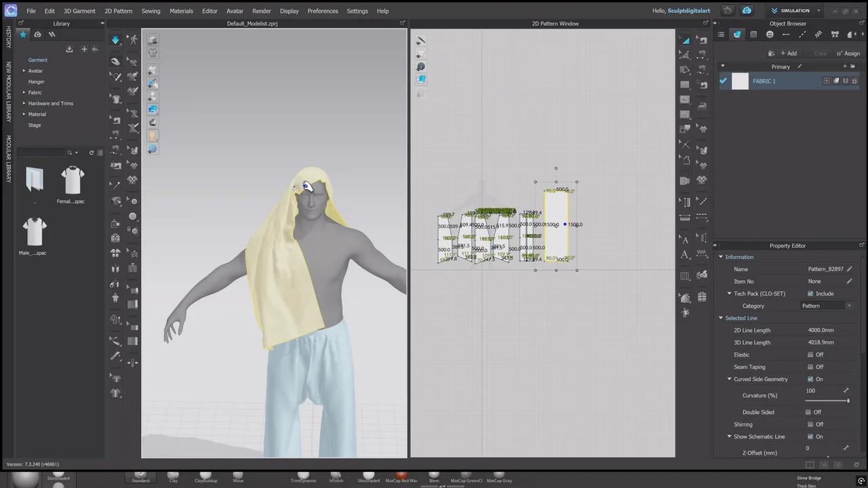Uncheck the Show Schematic Line checkbox

tap(810, 436)
